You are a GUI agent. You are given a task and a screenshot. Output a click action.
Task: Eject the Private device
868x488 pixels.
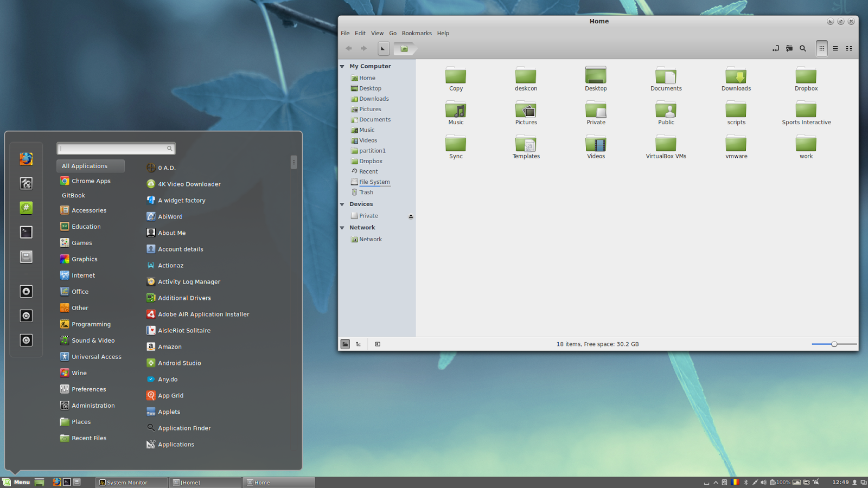click(x=411, y=216)
